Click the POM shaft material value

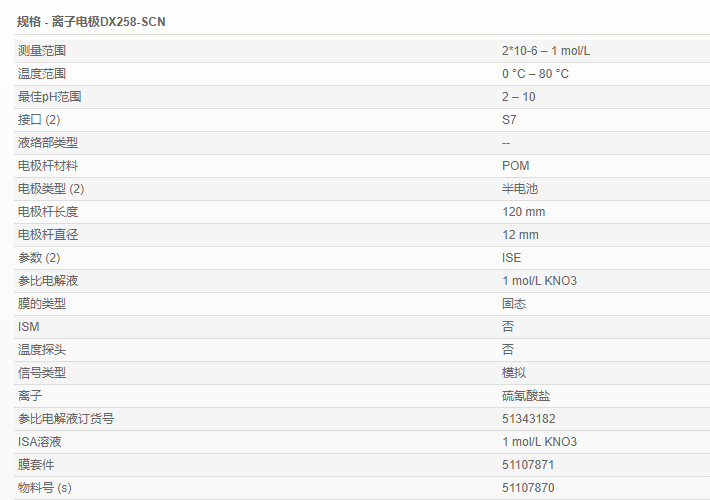[516, 166]
